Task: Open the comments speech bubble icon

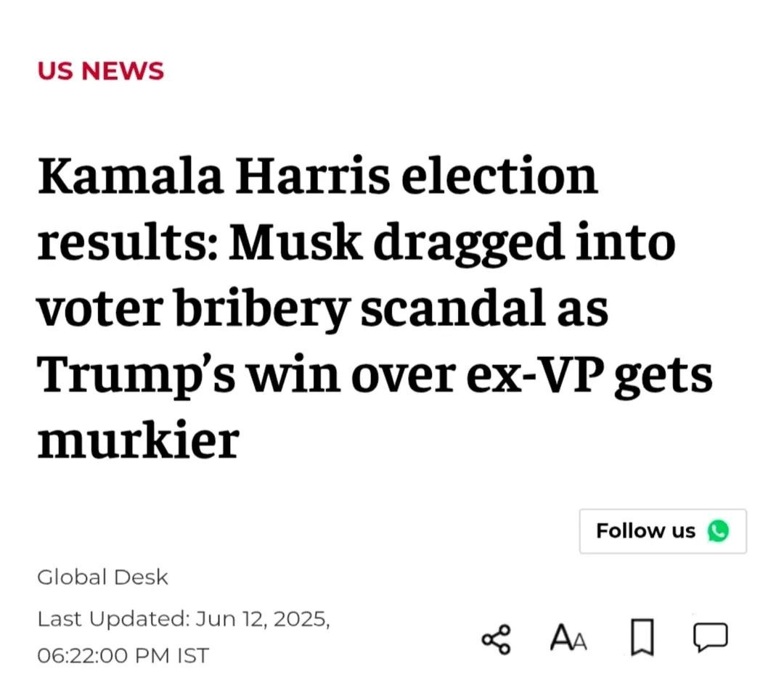Action: click(711, 637)
